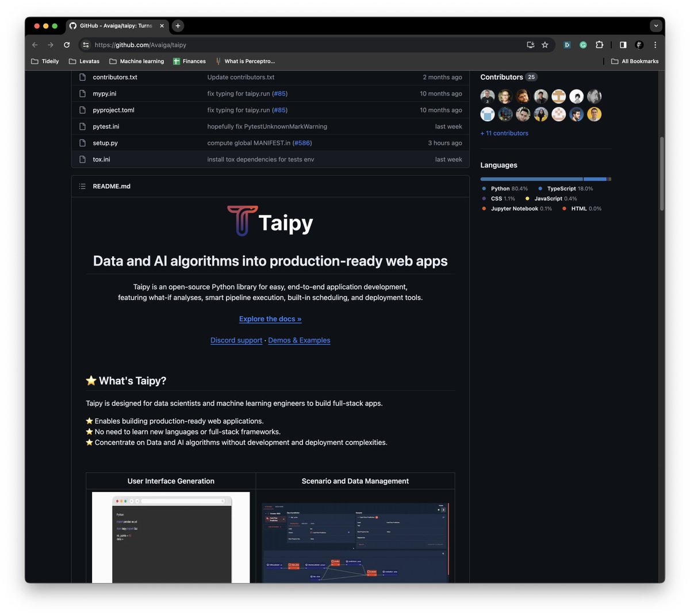This screenshot has height=616, width=690.
Task: Click the page vertical scrollbar thumb
Action: [661, 174]
